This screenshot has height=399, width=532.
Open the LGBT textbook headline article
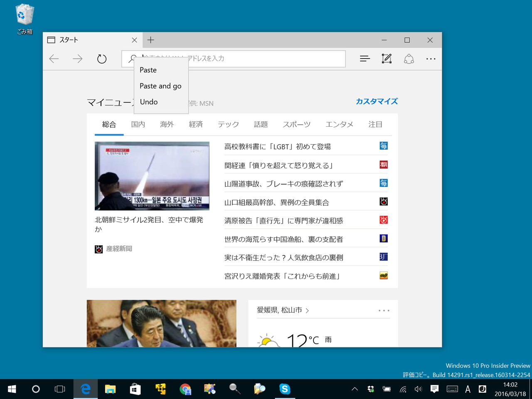283,146
